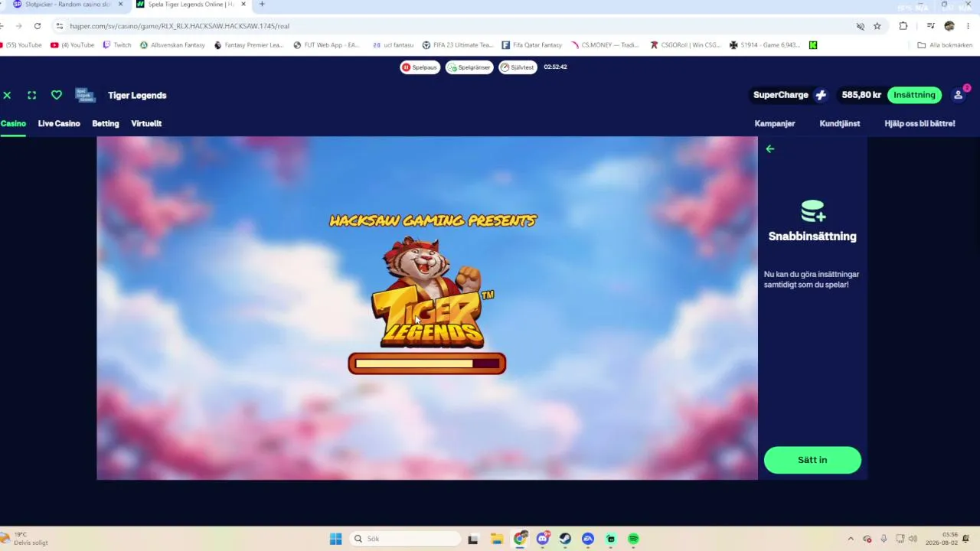This screenshot has height=551, width=980.
Task: Close the Tiger Legends game view
Action: pyautogui.click(x=7, y=95)
